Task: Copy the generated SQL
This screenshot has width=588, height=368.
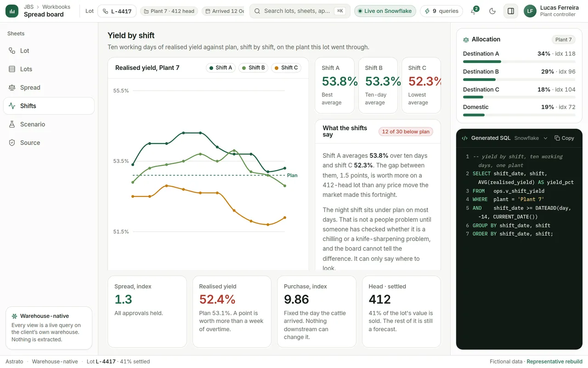Action: 564,138
